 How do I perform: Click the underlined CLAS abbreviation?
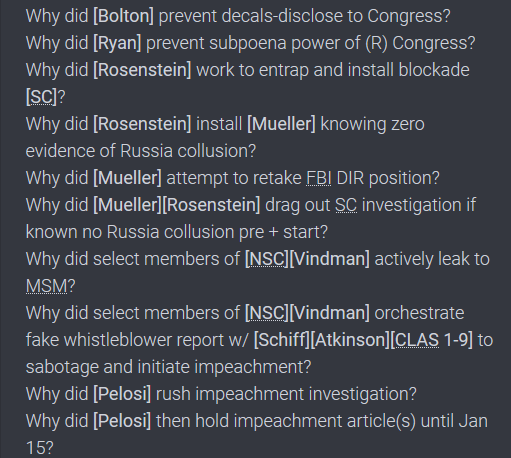pyautogui.click(x=417, y=340)
